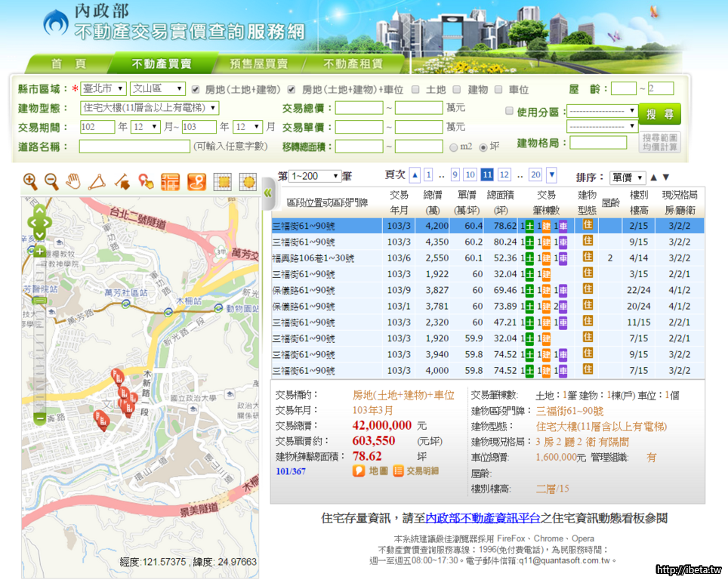Screen dimensions: 728x580
Task: Open the 內政部不動產資訊平台 link
Action: pyautogui.click(x=483, y=518)
